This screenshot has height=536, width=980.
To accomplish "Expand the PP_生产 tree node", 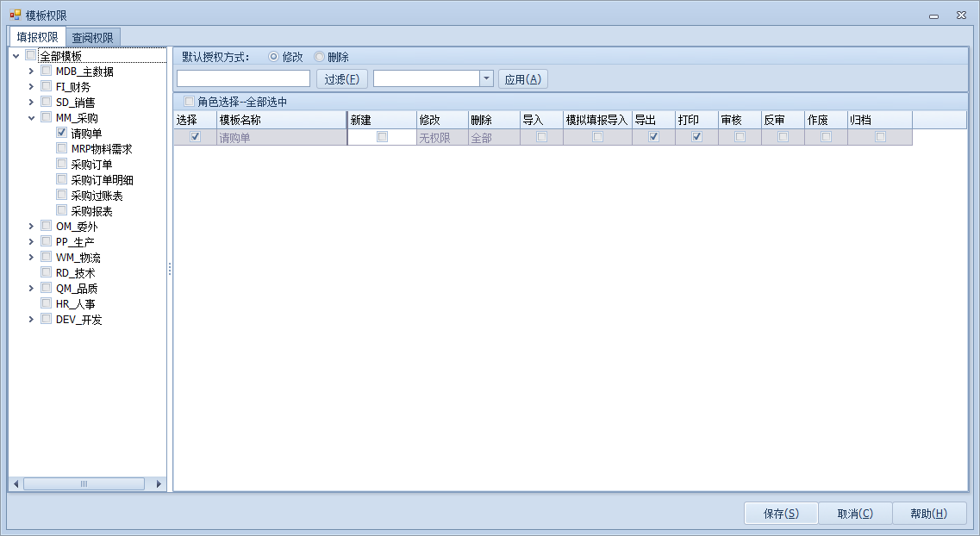I will click(32, 242).
